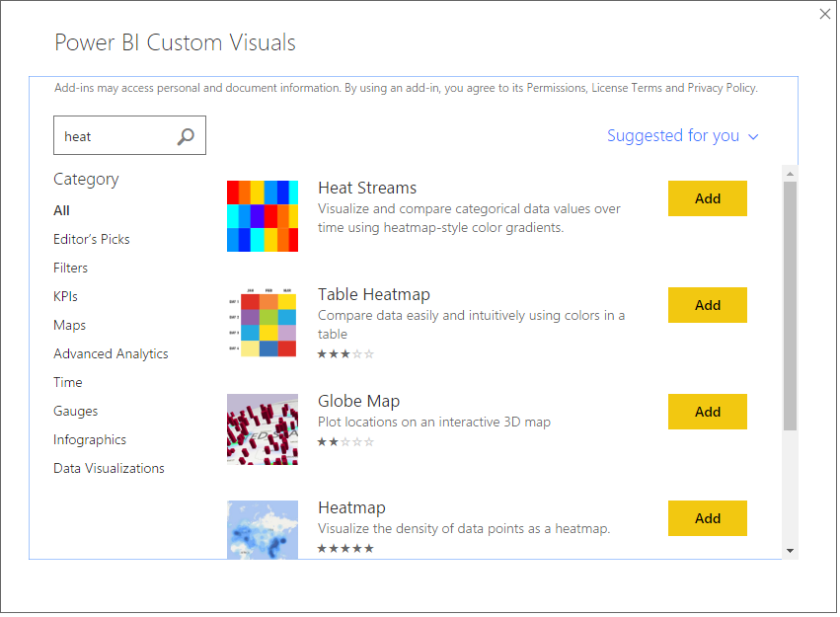
Task: Click the Heat Streams description text
Action: pos(469,218)
